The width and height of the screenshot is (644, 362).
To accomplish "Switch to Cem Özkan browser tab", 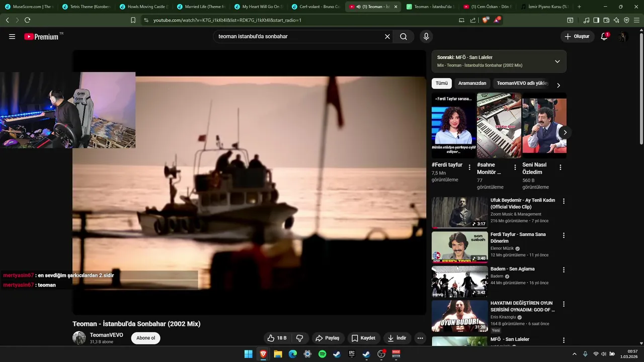I will point(488,7).
